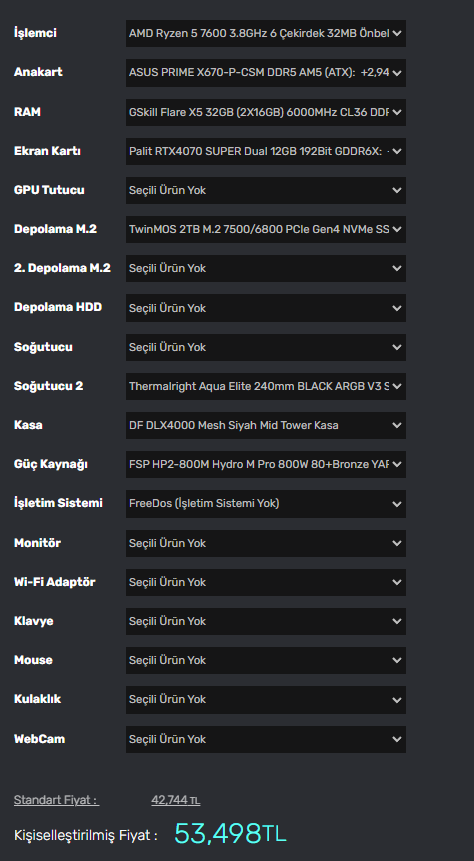The width and height of the screenshot is (474, 861).
Task: Open the Güç Kaynağı power supply dropdown
Action: point(266,465)
